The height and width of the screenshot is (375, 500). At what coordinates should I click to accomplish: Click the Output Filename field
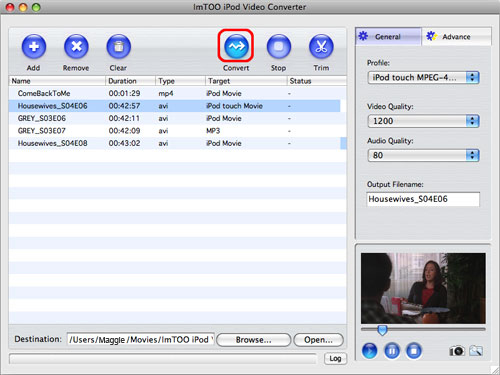coord(423,199)
